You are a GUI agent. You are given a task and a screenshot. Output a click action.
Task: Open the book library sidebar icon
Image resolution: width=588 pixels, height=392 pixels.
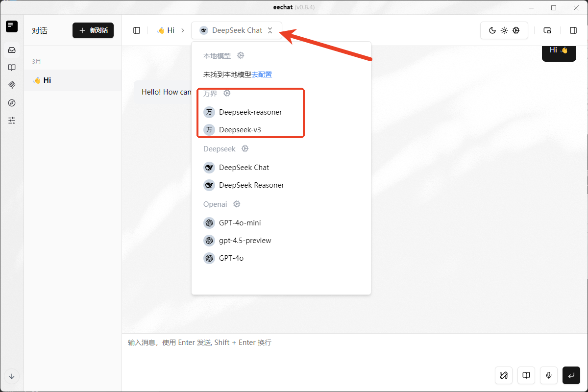(x=12, y=68)
